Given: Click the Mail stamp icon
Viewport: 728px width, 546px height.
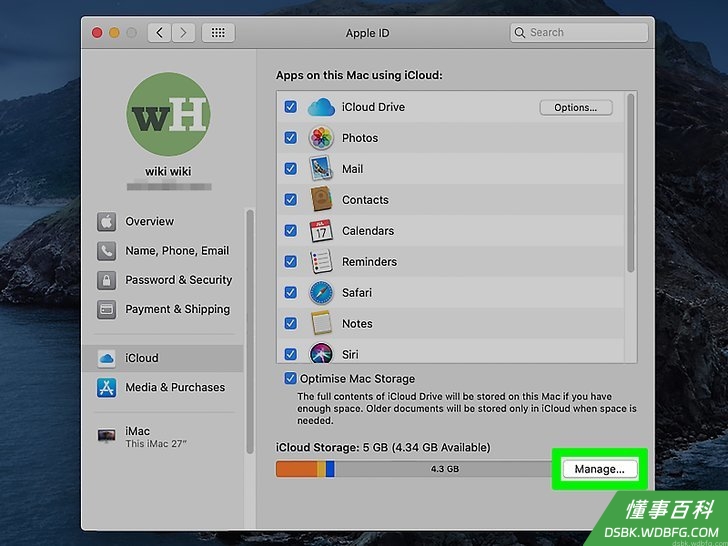Looking at the screenshot, I should click(321, 169).
